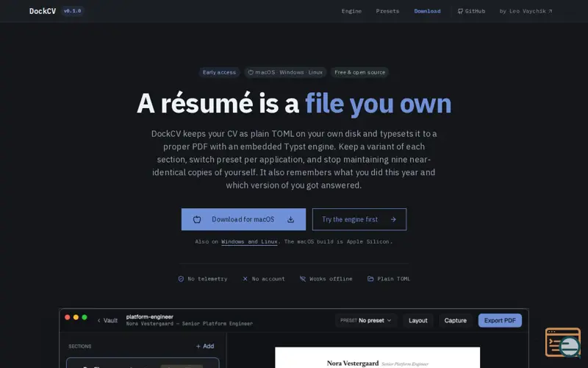
Task: Click the yellow minimize window dot
Action: (x=76, y=317)
